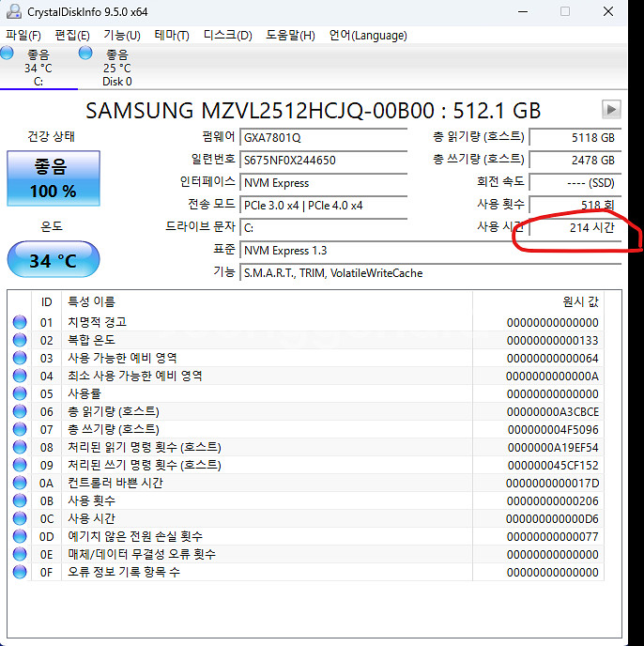Click raw value 000000004F5096
Viewport: 644px width, 646px height.
click(x=553, y=430)
